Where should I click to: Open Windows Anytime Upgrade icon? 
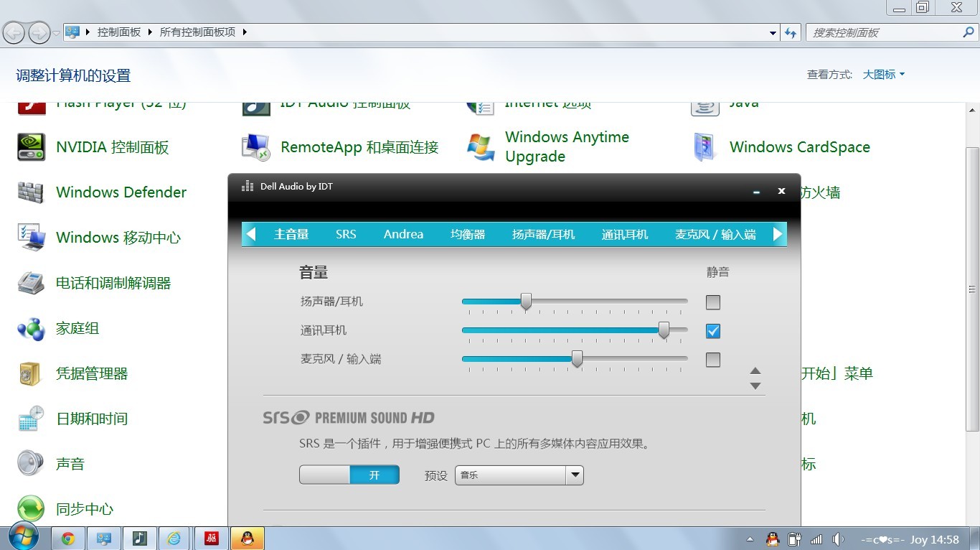coord(481,147)
